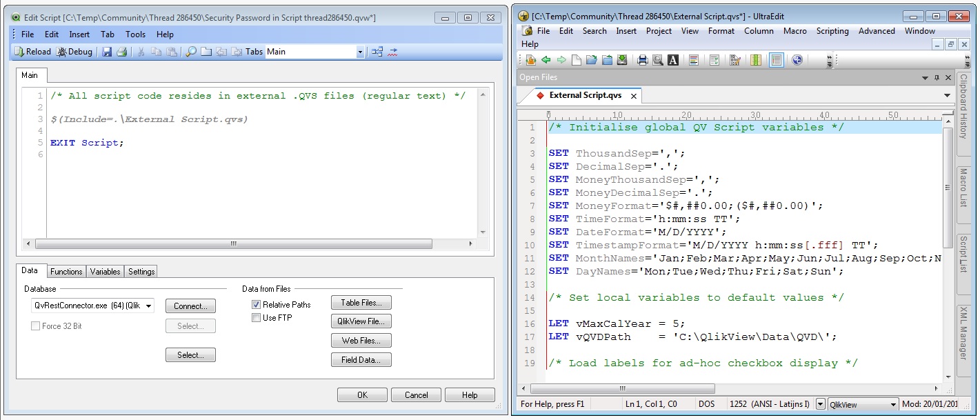
Task: Uncheck the Relative Paths option
Action: [x=255, y=304]
